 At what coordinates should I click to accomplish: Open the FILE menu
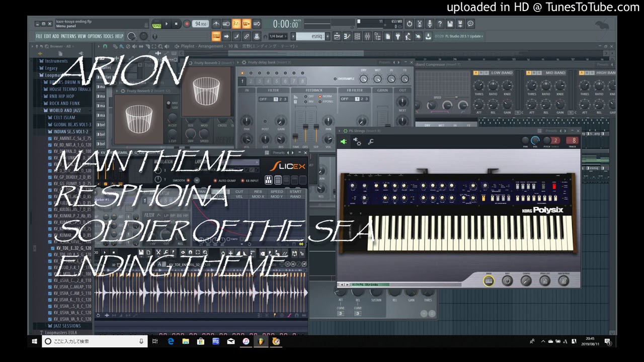(39, 36)
